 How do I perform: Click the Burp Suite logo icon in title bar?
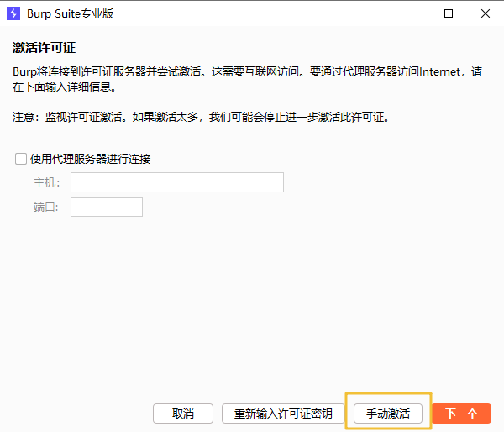[x=13, y=13]
